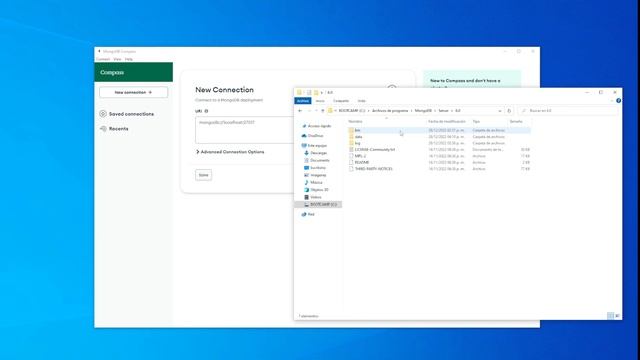Click BOOTCAMP (C:) in the address path
The image size is (640, 360).
coord(351,111)
